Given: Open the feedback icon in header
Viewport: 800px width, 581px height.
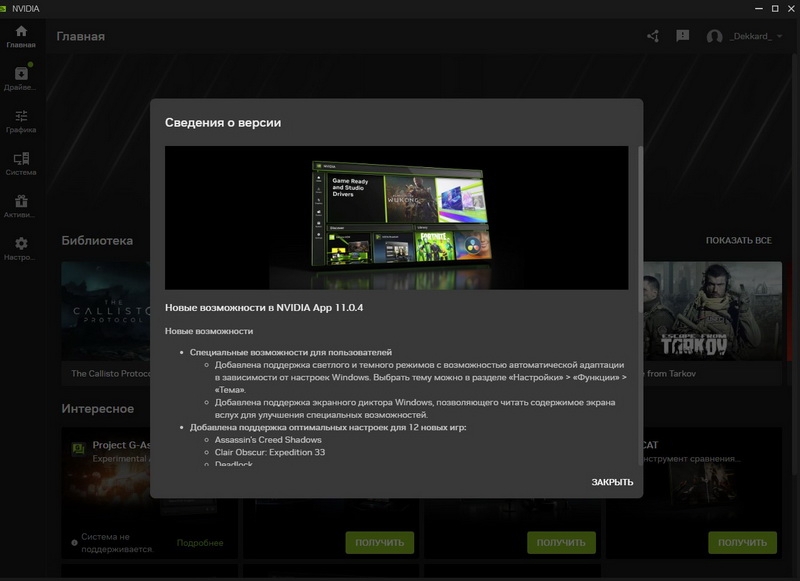Looking at the screenshot, I should (x=683, y=36).
